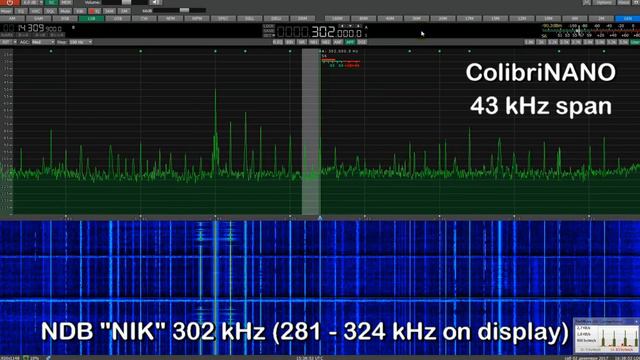Switch to the 6M band
The height and width of the screenshot is (360, 640).
[575, 18]
